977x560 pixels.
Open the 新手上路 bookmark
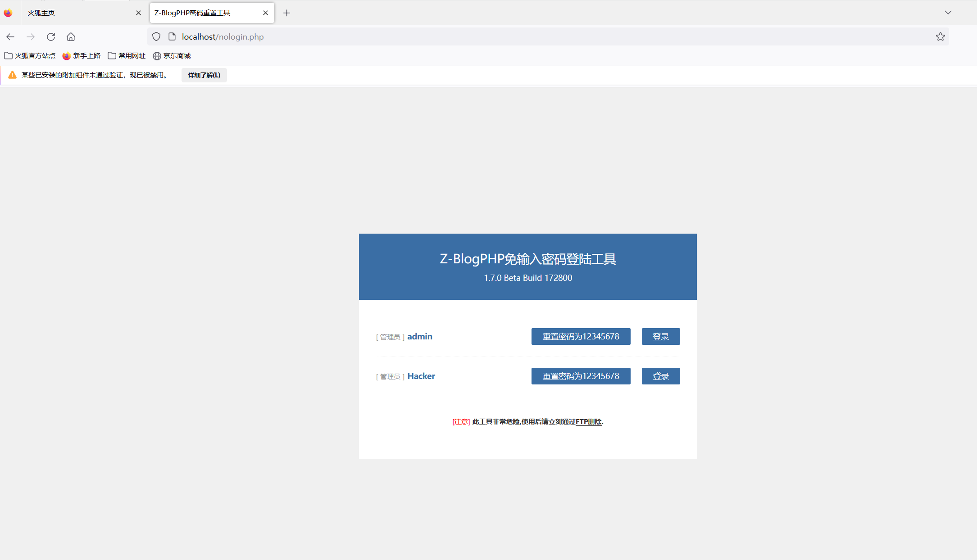tap(82, 56)
